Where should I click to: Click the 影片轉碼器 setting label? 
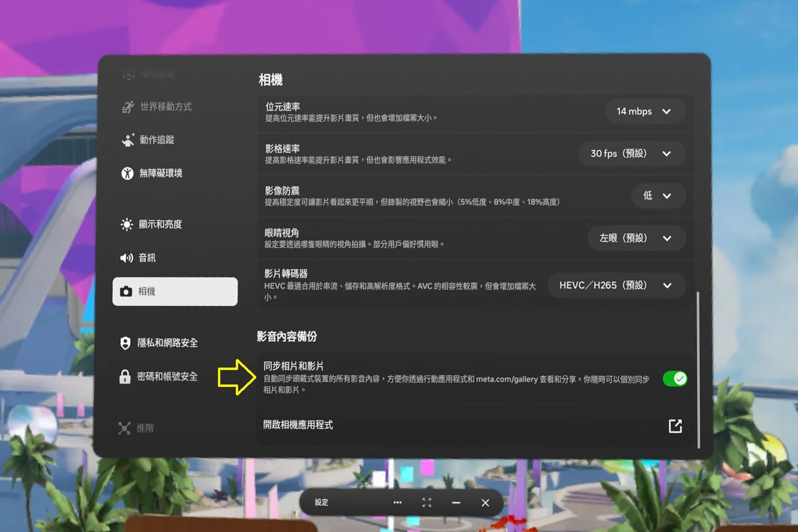pyautogui.click(x=286, y=274)
